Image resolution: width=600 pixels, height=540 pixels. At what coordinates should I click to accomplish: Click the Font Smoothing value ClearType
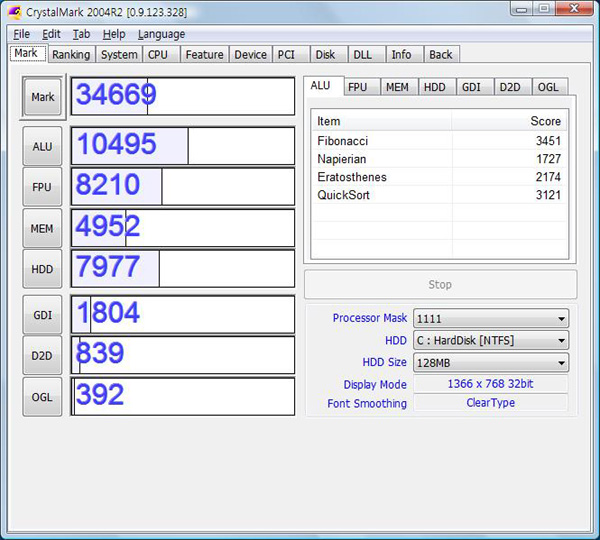(491, 403)
